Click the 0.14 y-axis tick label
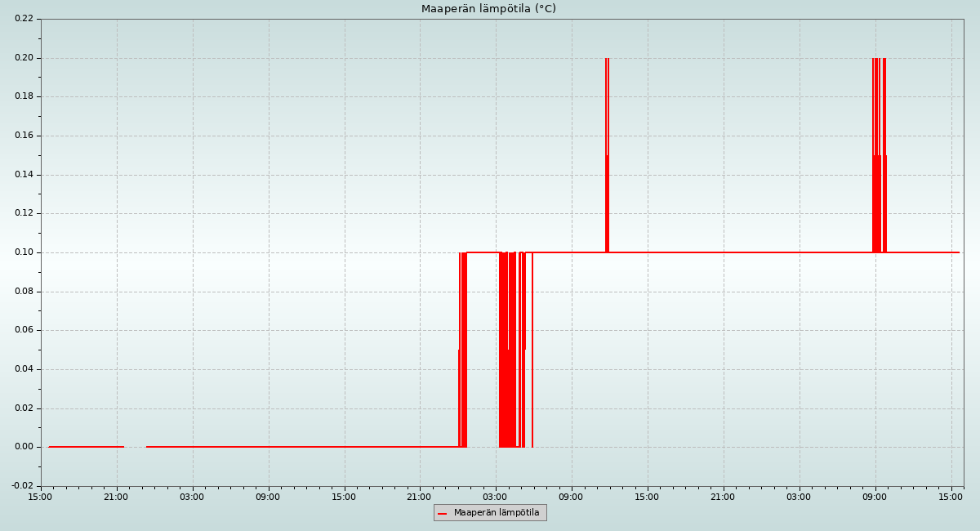 [x=24, y=175]
